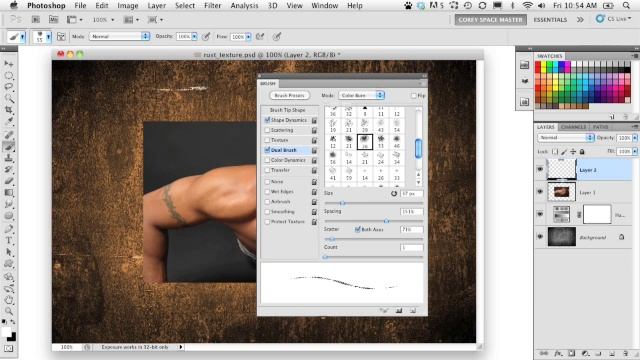Open the Window menu
This screenshot has height=360, width=640.
pos(324,6)
